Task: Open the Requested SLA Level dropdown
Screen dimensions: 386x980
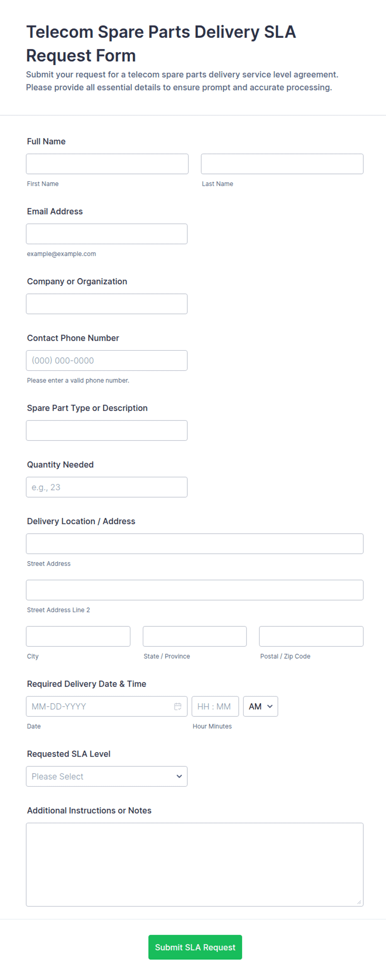Action: coord(107,776)
